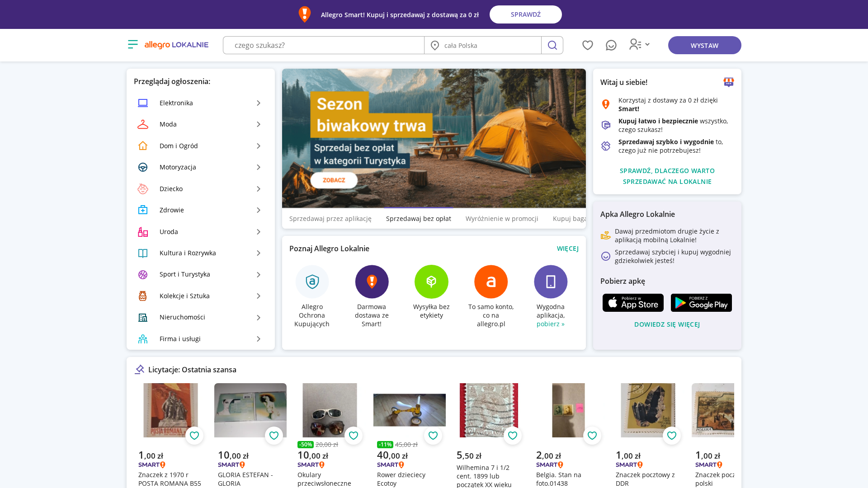Open Wysyłka bez etykiety box icon
868x488 pixels.
coord(431,282)
